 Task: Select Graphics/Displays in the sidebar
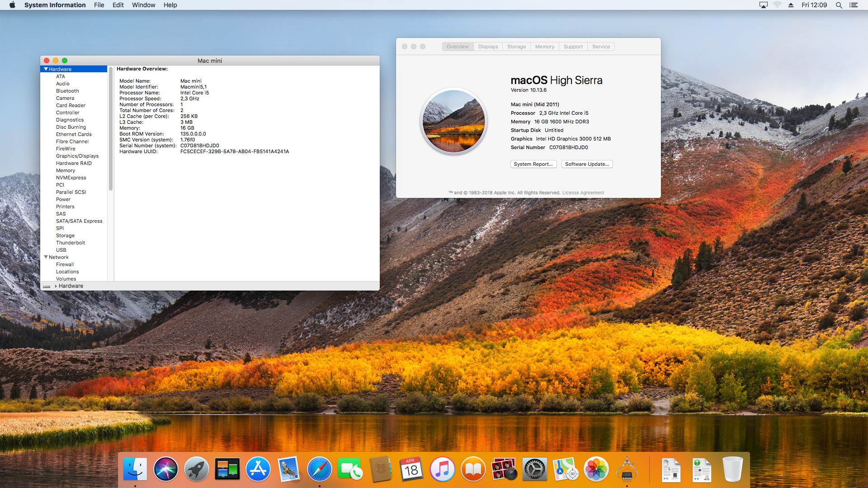click(77, 156)
